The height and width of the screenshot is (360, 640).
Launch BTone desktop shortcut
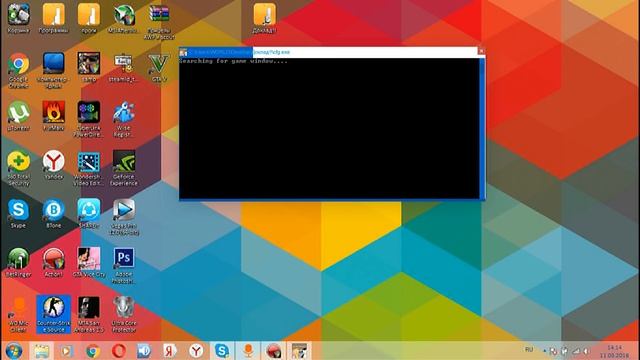[53, 213]
